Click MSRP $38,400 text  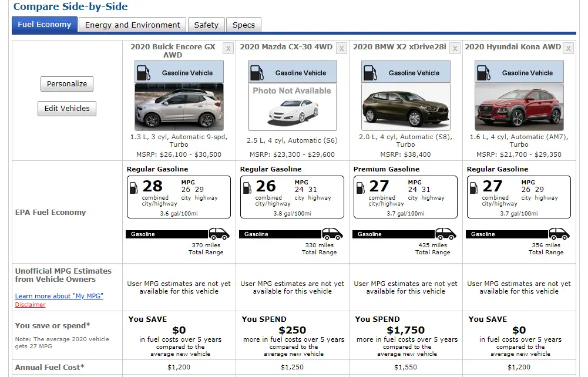coord(405,154)
